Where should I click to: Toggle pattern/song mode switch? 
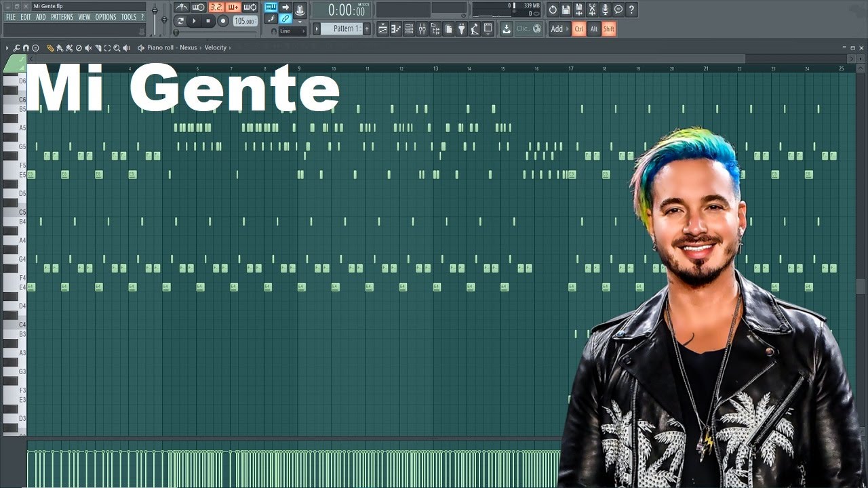coord(180,21)
